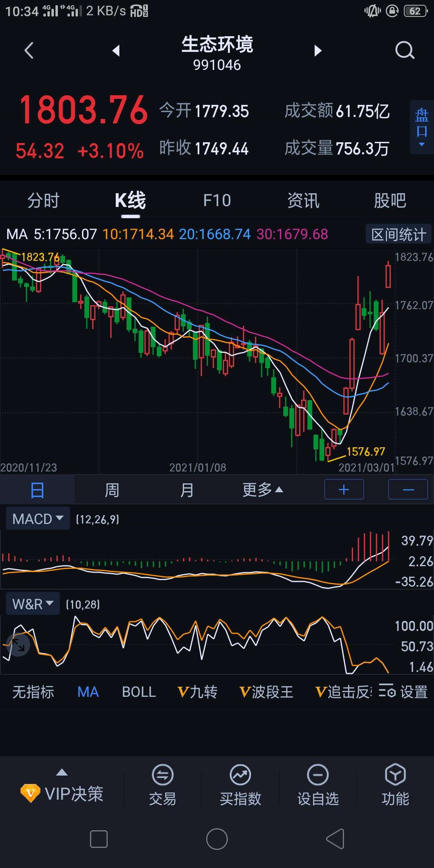Tap the 生态环境 index title
434x868 pixels.
(x=217, y=44)
